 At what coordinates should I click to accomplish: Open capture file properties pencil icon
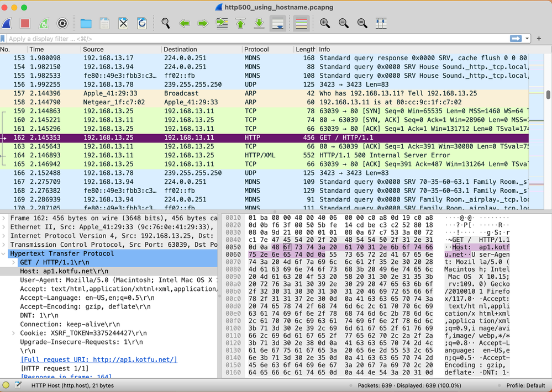18,385
